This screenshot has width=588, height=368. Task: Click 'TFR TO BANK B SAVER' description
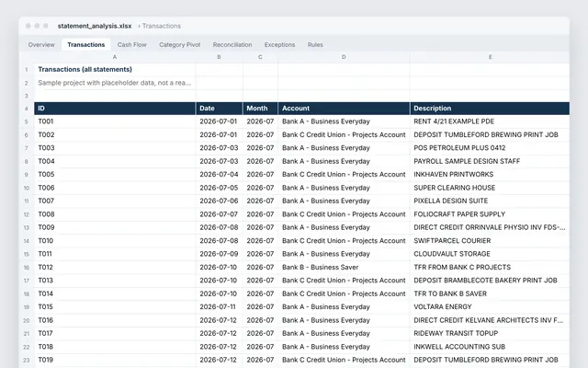coord(490,293)
